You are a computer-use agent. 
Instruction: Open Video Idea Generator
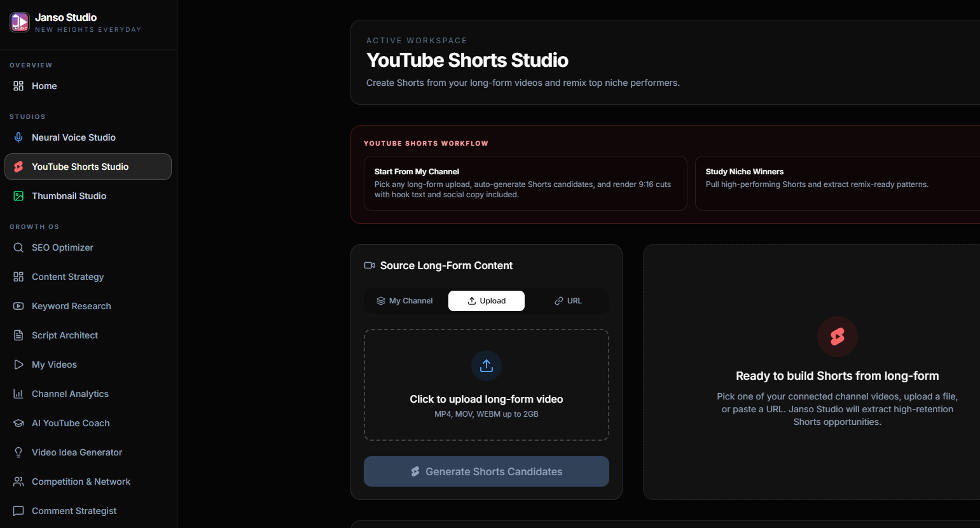pos(88,452)
